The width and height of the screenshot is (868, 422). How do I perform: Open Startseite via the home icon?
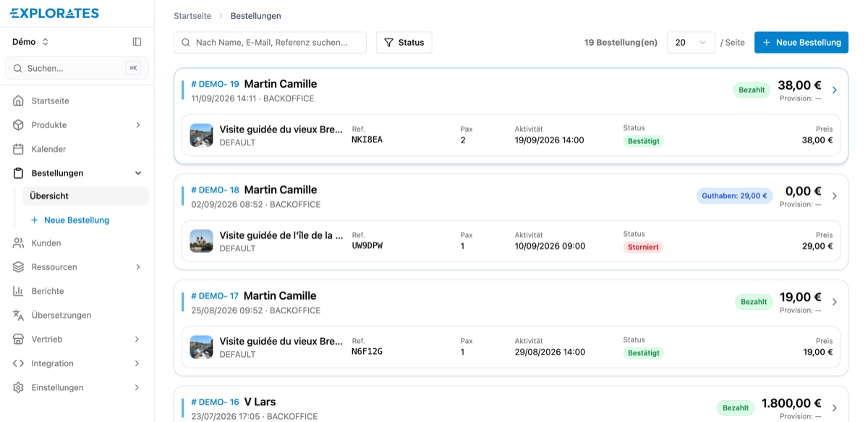pyautogui.click(x=18, y=101)
